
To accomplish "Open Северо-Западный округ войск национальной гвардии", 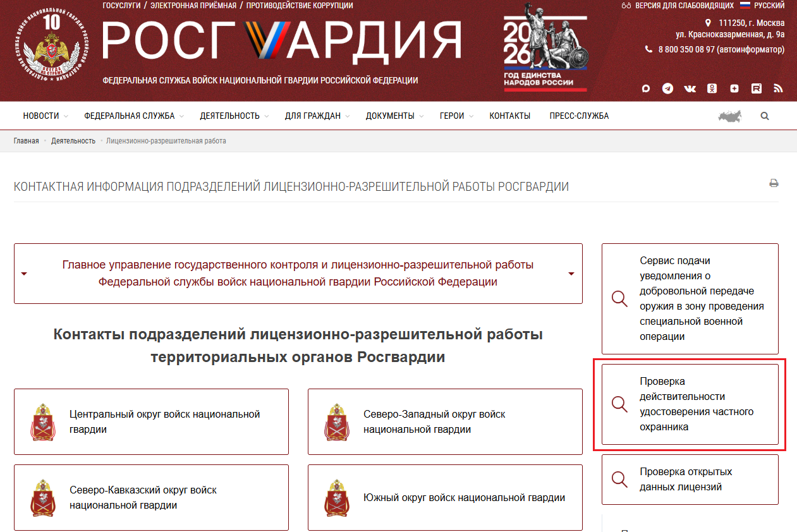I will (445, 422).
